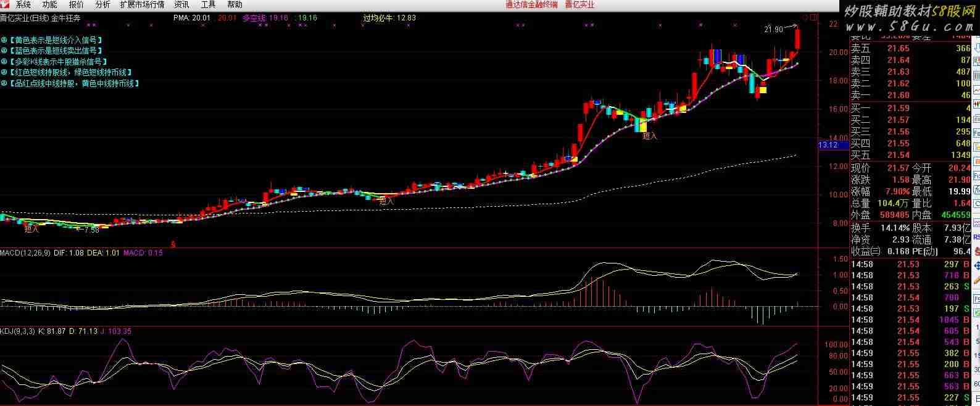The height and width of the screenshot is (406, 980).
Task: Click the circle icon beside 红色短线持股线
Action: [x=4, y=72]
